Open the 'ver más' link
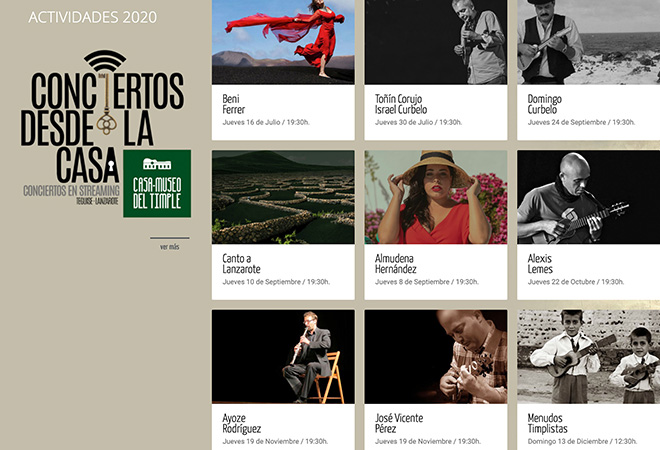Viewport: 660px width, 450px height. 169,246
